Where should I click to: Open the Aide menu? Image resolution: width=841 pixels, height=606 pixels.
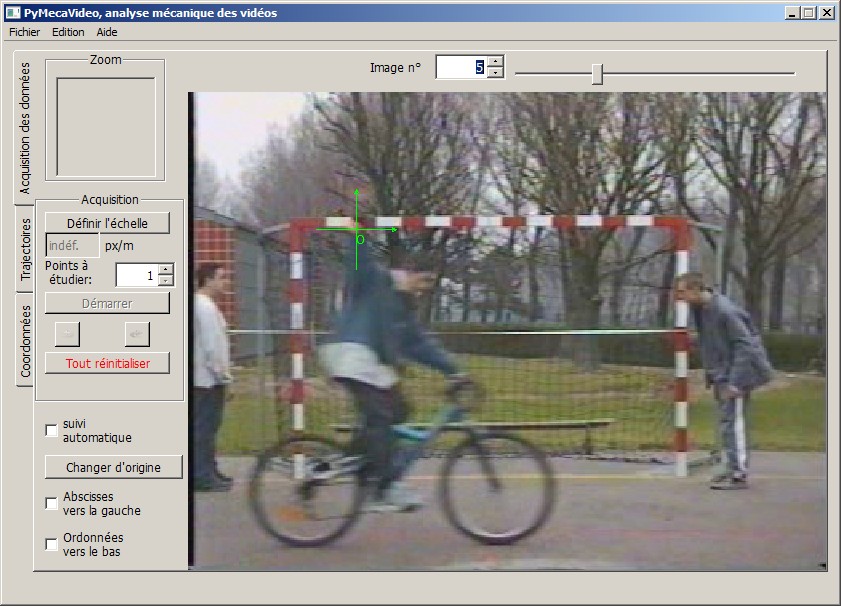point(107,32)
